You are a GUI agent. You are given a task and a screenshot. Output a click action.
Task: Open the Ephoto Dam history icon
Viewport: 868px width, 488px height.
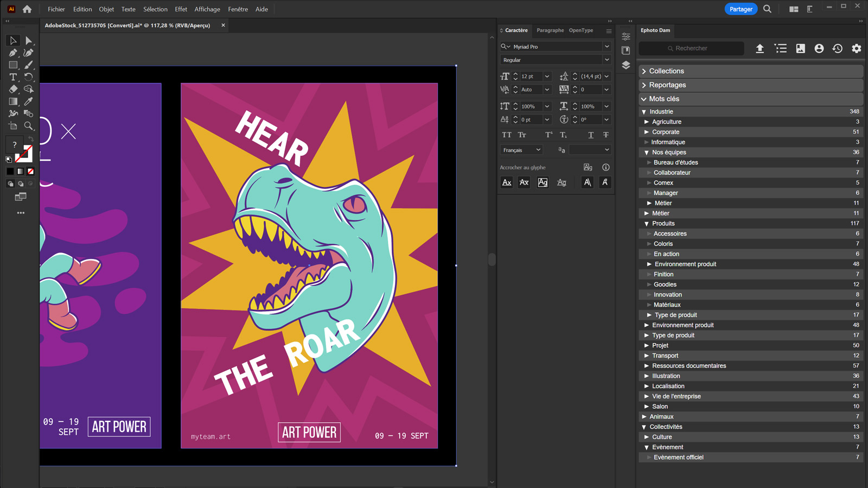click(x=838, y=48)
